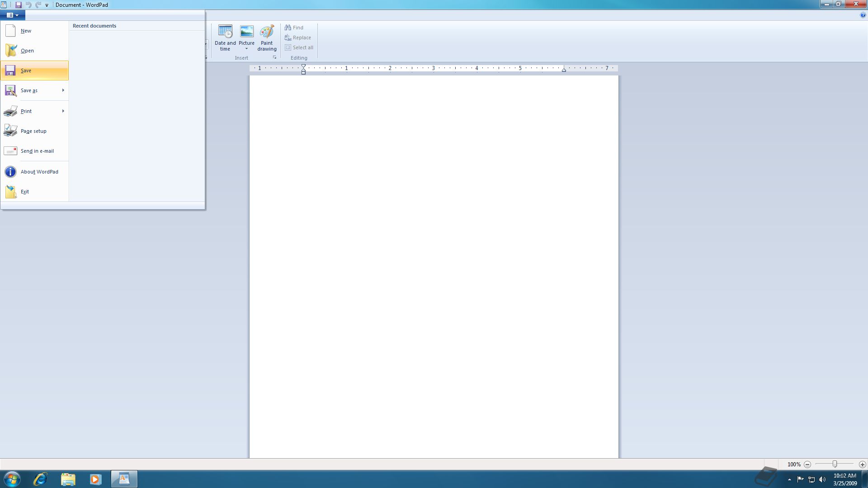Screen dimensions: 868x488
Task: Show hidden tray icons arrow
Action: (790, 479)
